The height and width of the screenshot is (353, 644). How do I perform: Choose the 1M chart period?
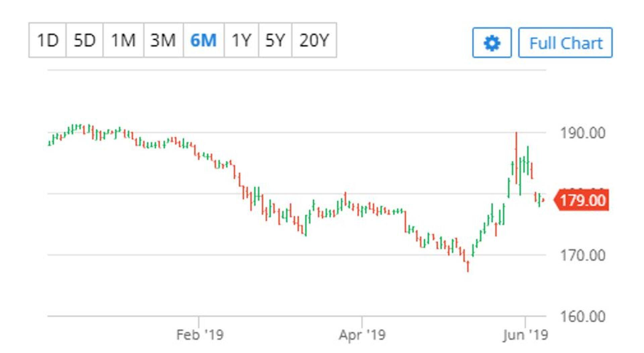(x=123, y=40)
